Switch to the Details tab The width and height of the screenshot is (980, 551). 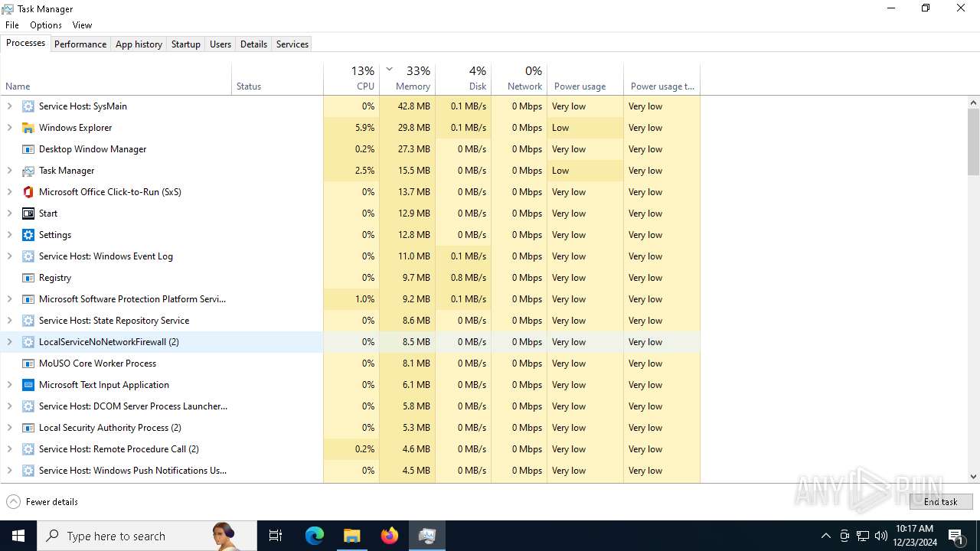click(x=253, y=44)
